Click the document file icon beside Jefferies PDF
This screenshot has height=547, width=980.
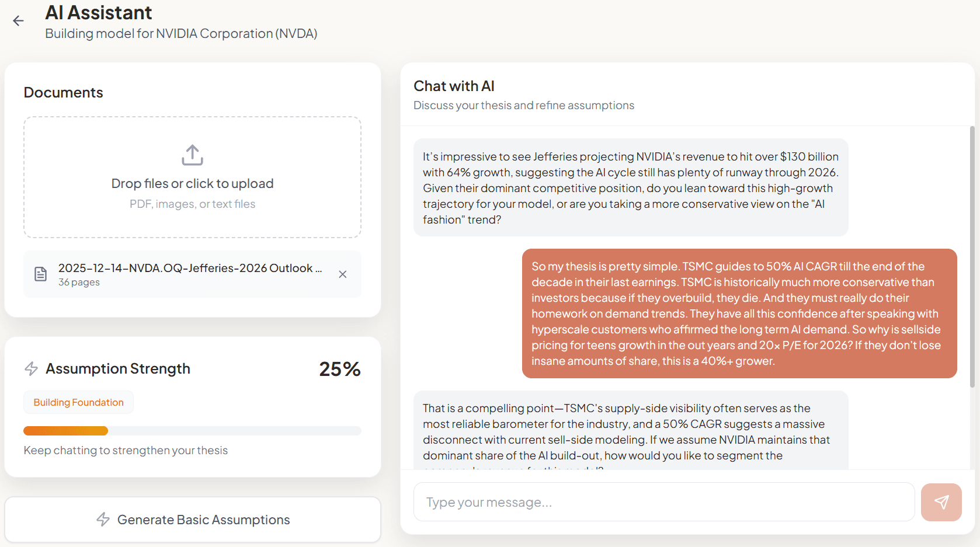click(x=40, y=274)
